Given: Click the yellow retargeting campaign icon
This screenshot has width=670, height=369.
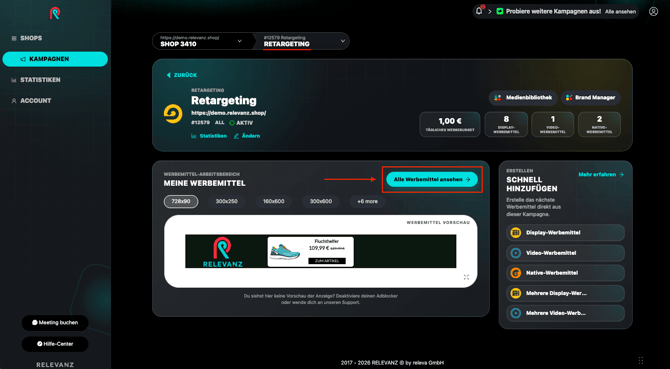Looking at the screenshot, I should point(173,114).
